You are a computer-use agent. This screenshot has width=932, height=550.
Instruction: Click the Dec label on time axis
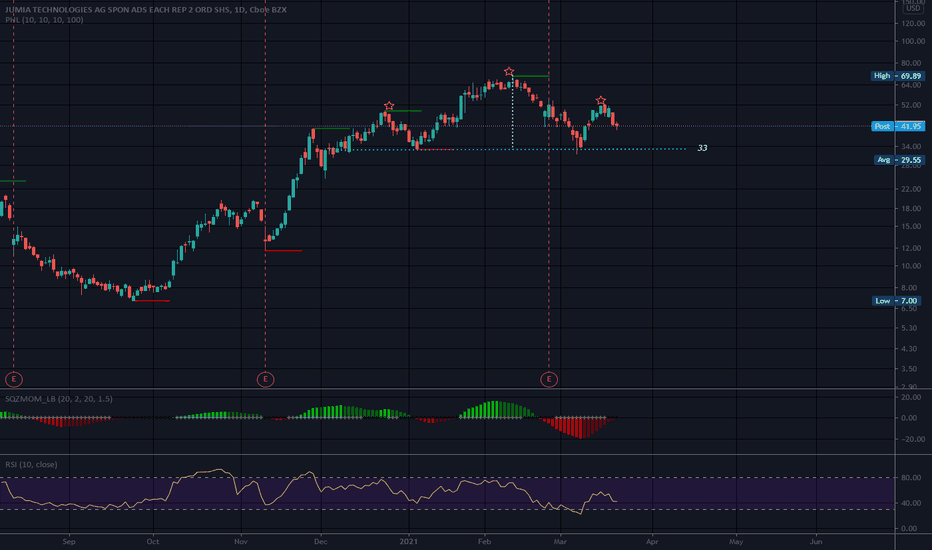point(320,542)
